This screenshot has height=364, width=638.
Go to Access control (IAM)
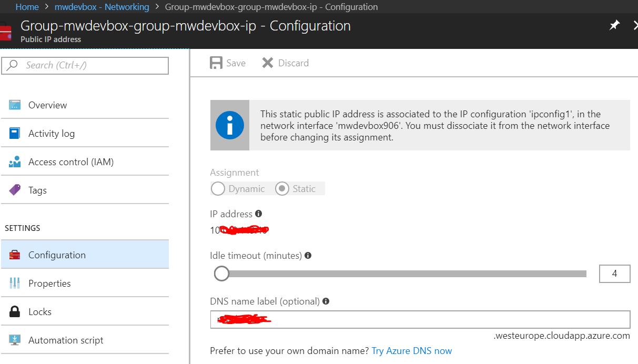pos(85,161)
